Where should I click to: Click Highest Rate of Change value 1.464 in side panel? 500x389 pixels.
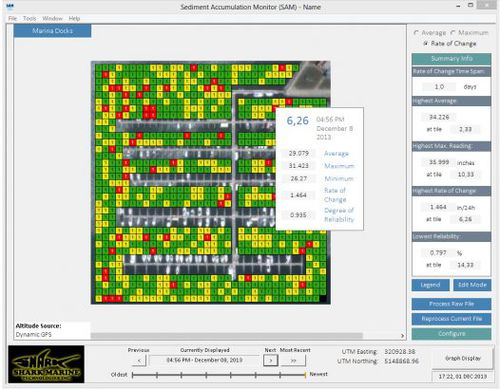click(438, 207)
